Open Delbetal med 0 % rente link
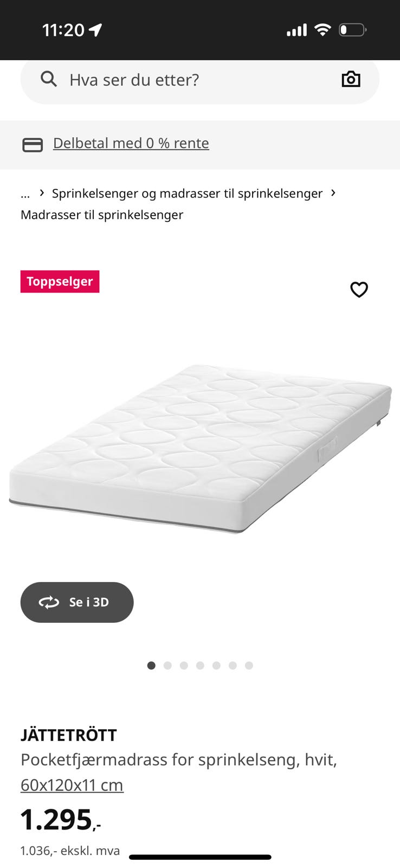 131,143
